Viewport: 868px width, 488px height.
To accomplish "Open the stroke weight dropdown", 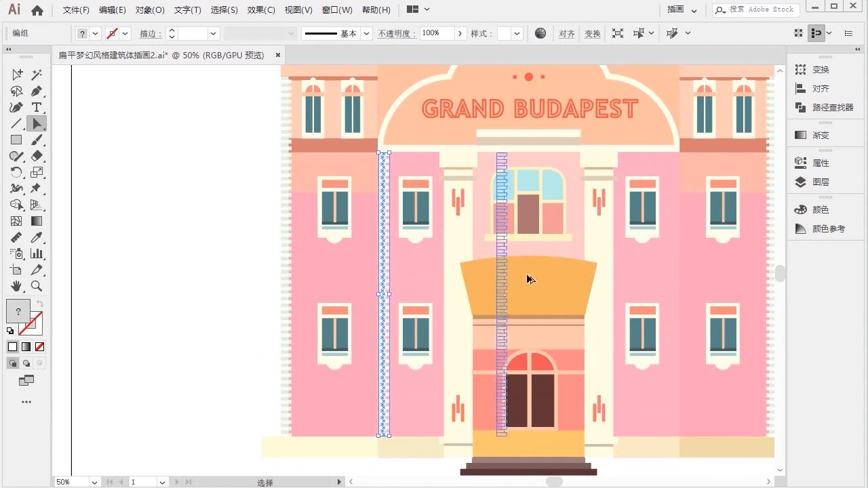I will (x=213, y=33).
